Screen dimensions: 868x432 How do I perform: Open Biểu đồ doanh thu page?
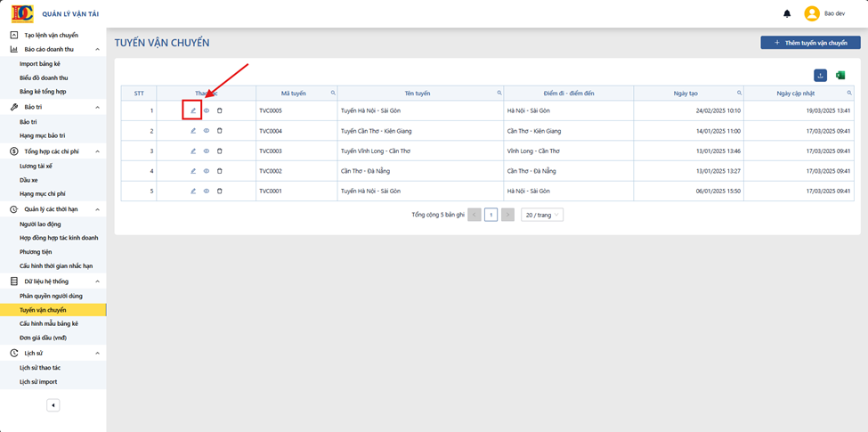click(53, 77)
